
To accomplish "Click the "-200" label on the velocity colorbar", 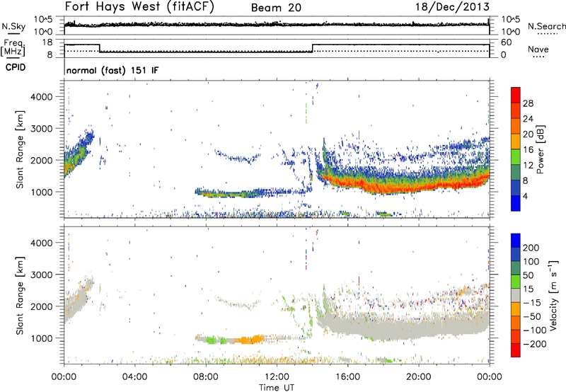I will (x=535, y=344).
